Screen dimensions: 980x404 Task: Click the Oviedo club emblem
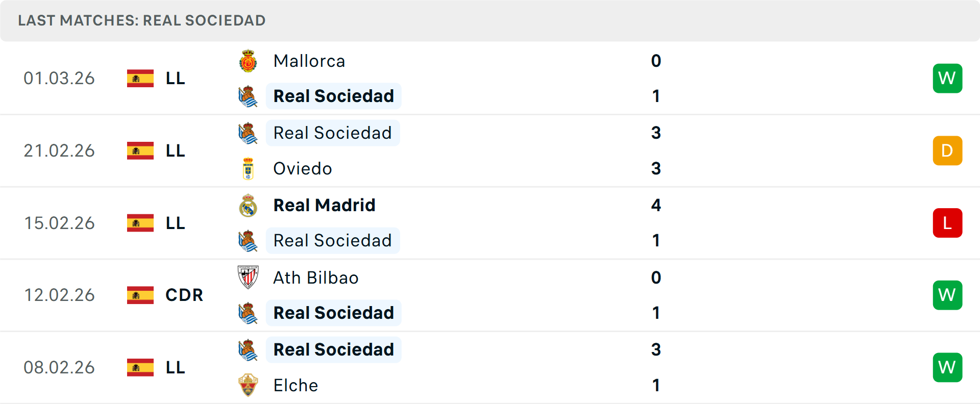(x=249, y=169)
